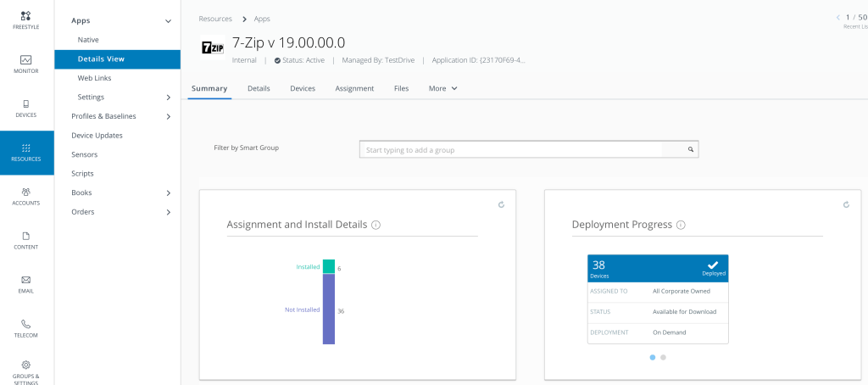The width and height of the screenshot is (868, 385).
Task: Refresh the Deployment Progress card
Action: point(846,204)
